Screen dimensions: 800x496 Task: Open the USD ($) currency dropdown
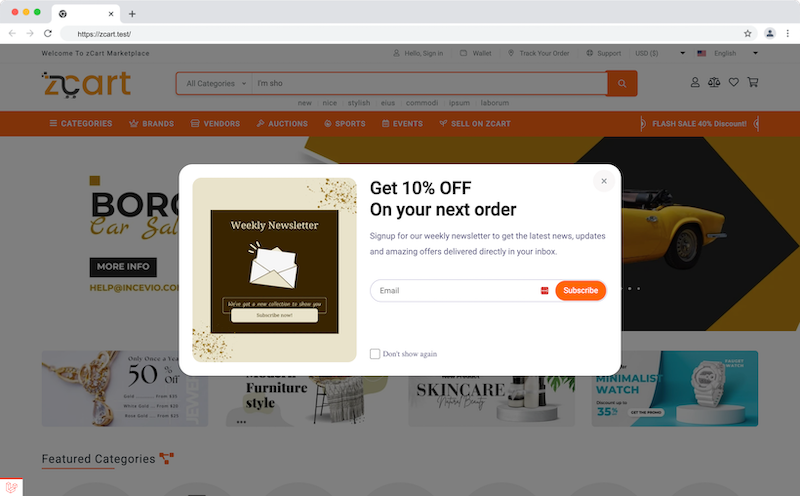pyautogui.click(x=660, y=53)
